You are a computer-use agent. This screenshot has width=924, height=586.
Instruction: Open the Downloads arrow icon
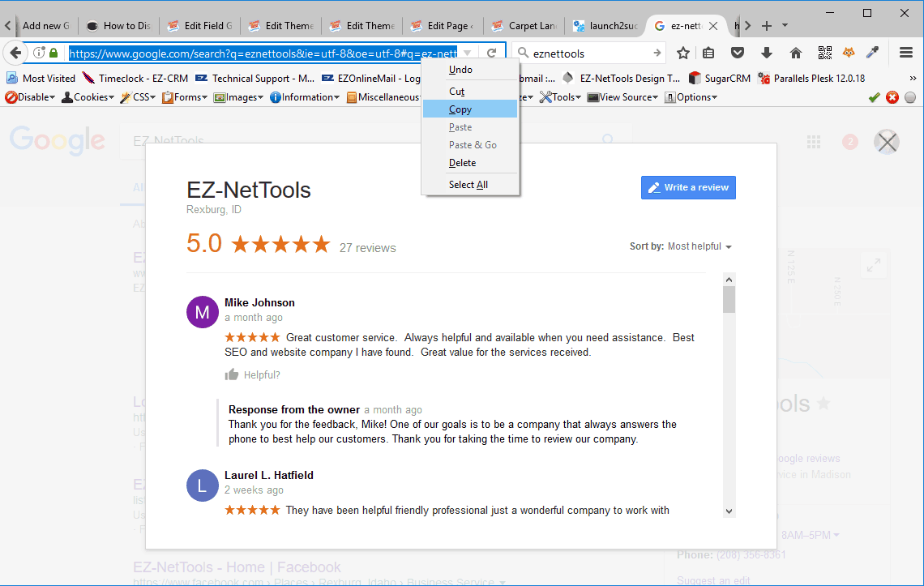767,53
